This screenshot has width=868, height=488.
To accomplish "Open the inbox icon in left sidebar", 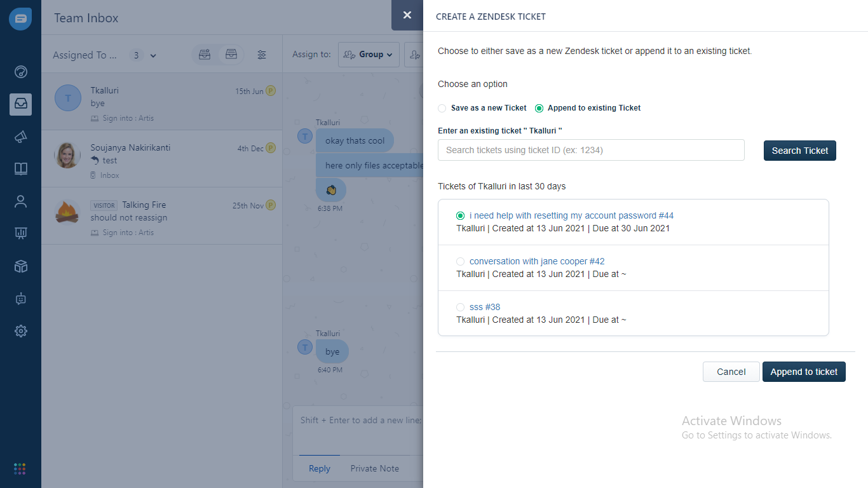I will (x=20, y=104).
